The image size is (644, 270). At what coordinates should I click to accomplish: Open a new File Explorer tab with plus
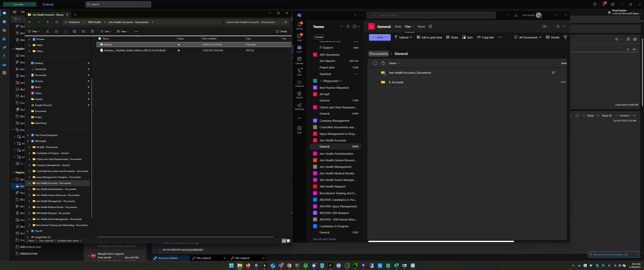pos(75,14)
